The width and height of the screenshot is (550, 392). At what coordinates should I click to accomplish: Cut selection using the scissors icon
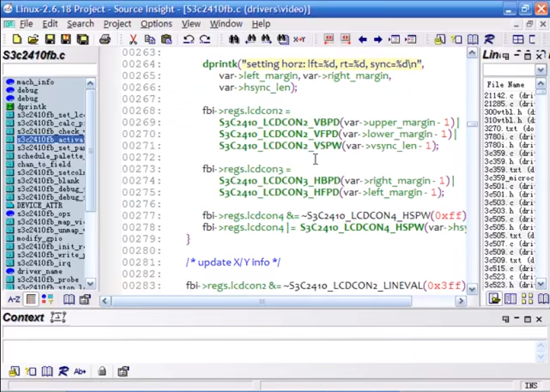pyautogui.click(x=133, y=39)
